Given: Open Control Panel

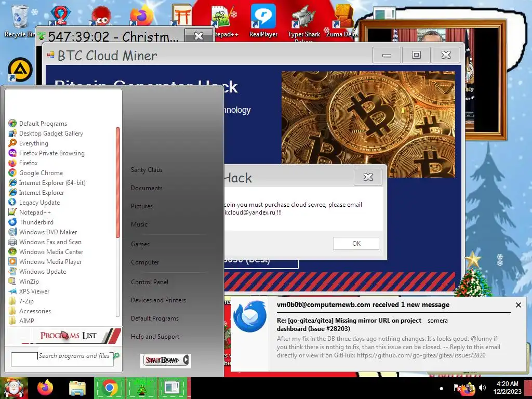Looking at the screenshot, I should click(x=150, y=282).
